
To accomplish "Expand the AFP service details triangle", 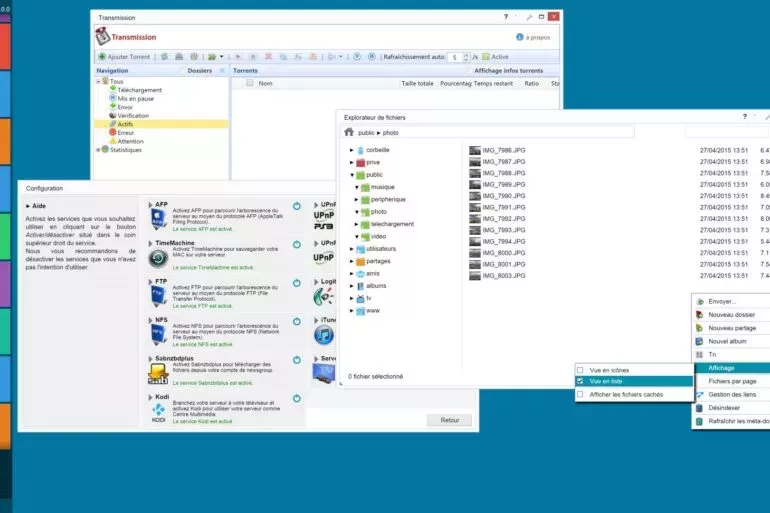I will 151,205.
